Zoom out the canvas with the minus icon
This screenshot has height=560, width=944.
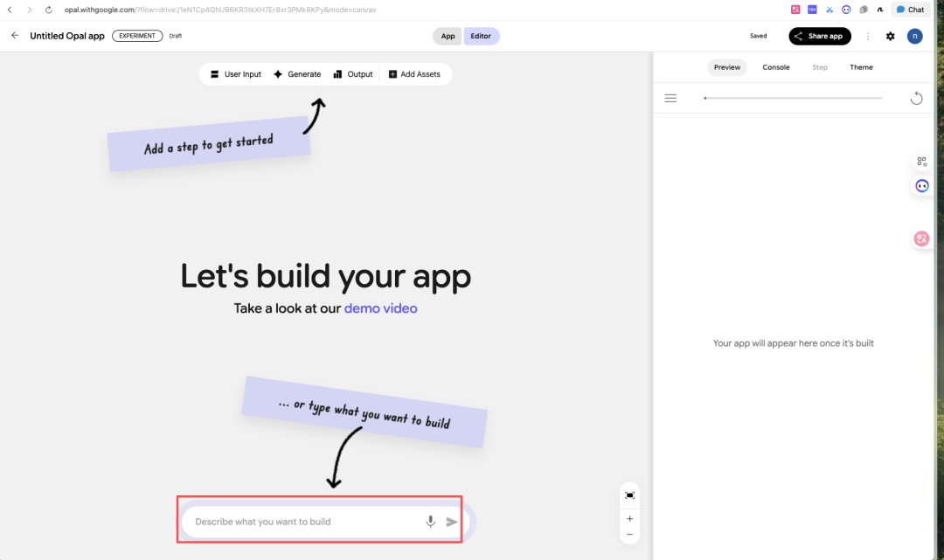629,534
